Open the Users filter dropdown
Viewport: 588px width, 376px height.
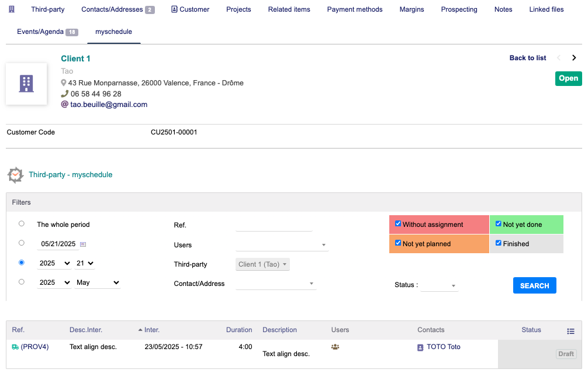click(x=282, y=245)
